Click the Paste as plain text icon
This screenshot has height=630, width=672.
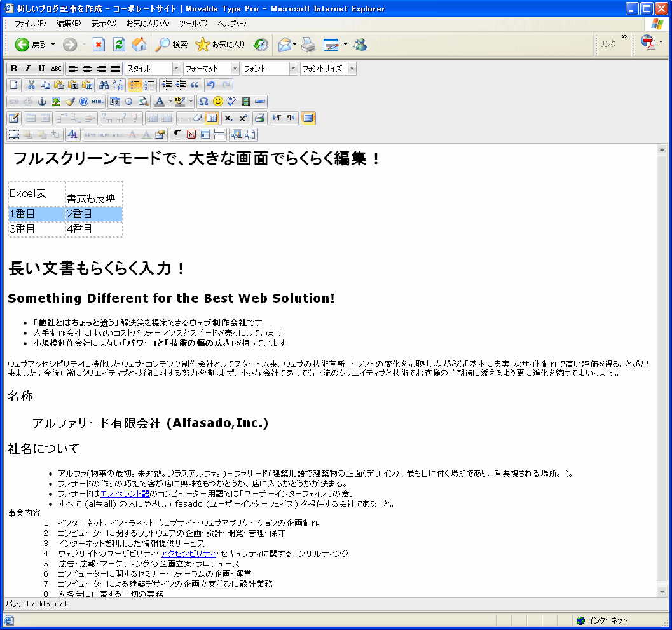click(73, 85)
